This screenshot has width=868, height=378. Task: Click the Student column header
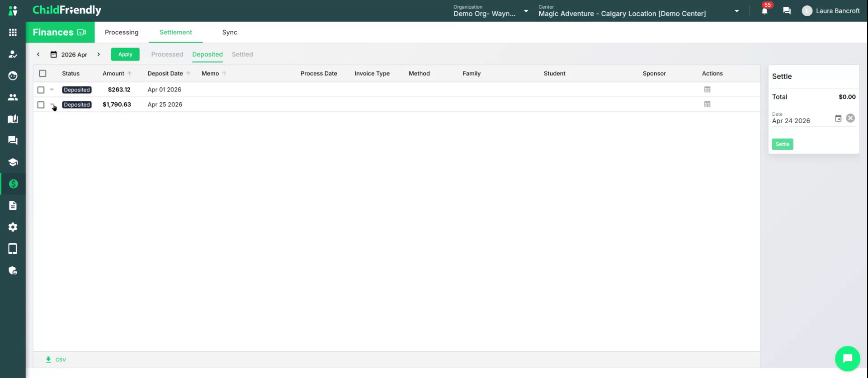click(x=554, y=73)
